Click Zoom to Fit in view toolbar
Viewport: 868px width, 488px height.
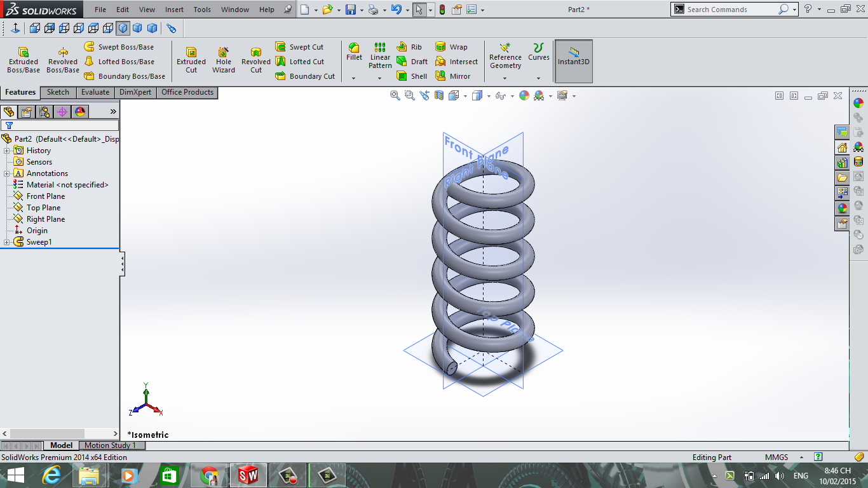(395, 95)
